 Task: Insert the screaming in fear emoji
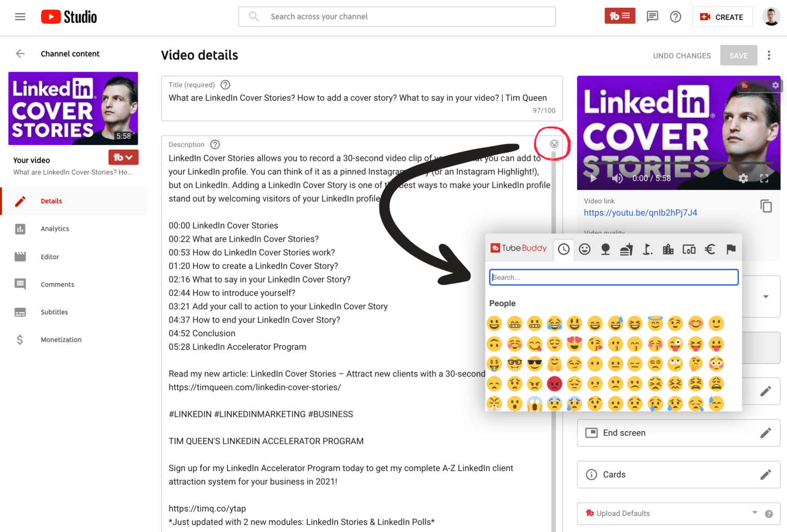[534, 404]
